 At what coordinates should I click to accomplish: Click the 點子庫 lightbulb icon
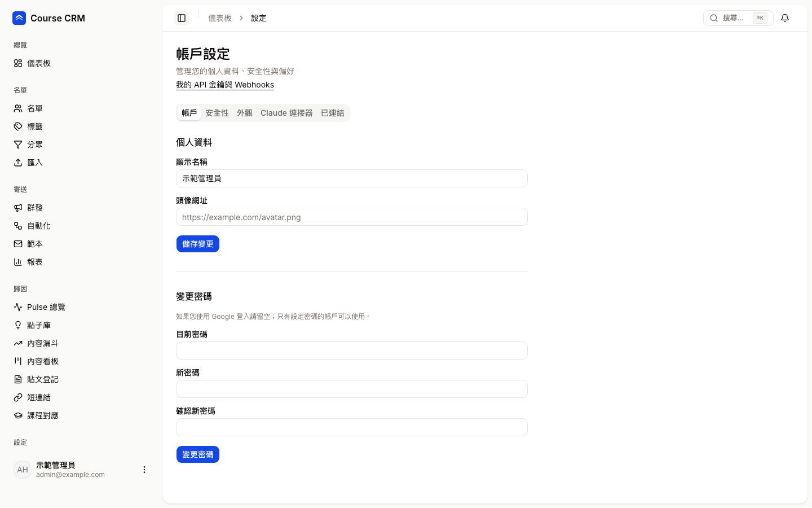(18, 325)
